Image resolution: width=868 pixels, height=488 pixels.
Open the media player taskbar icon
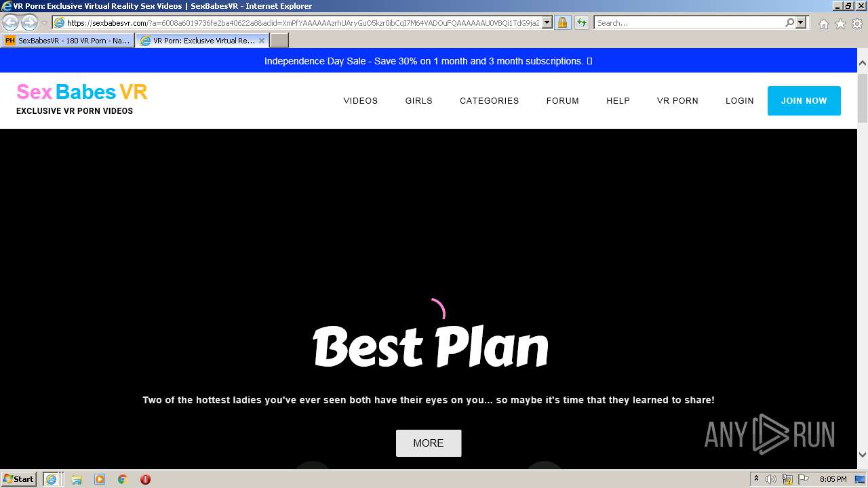coord(100,479)
